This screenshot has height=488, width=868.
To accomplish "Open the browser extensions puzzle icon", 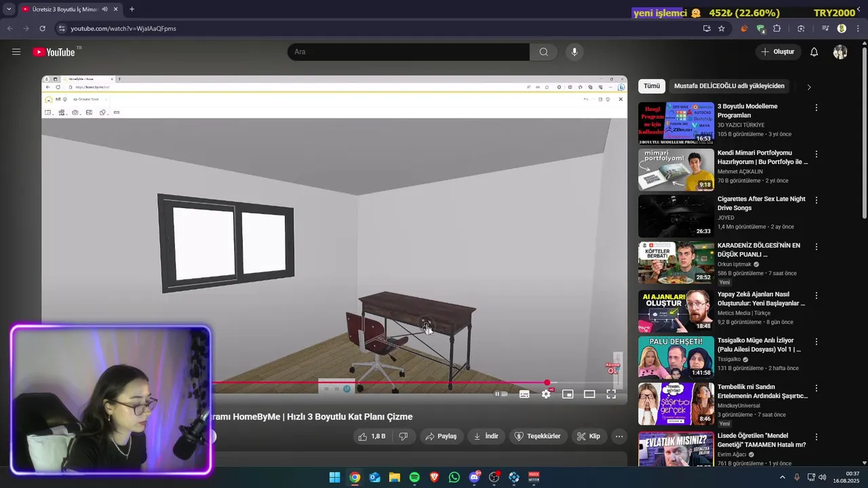I will [777, 28].
